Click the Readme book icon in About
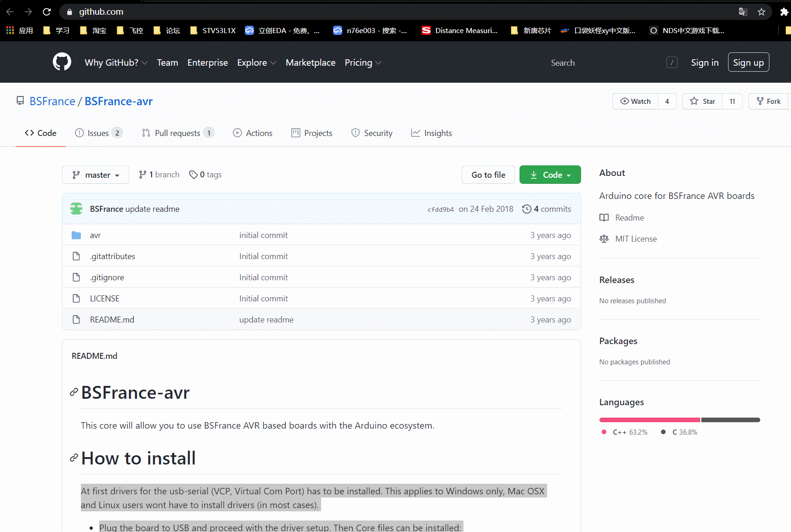This screenshot has width=791, height=532. pyautogui.click(x=604, y=218)
